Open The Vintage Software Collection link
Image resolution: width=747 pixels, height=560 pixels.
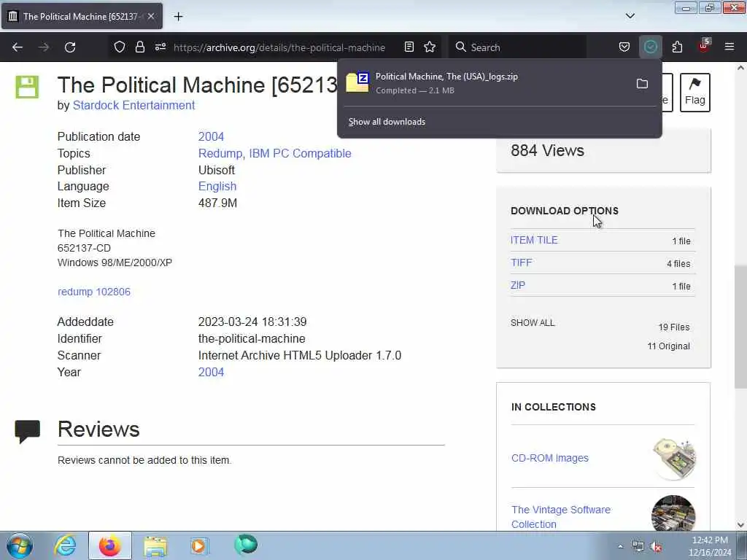(x=561, y=517)
